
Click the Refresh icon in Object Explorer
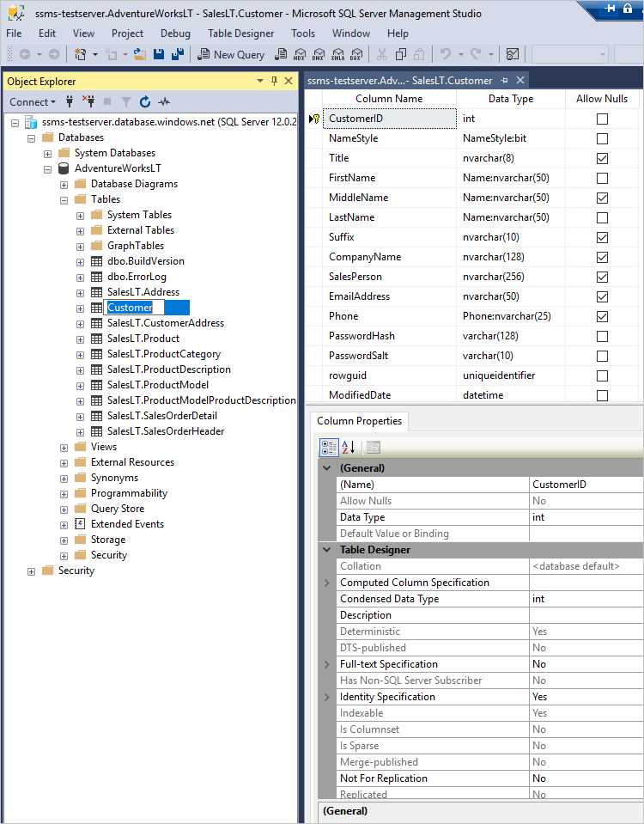(145, 102)
